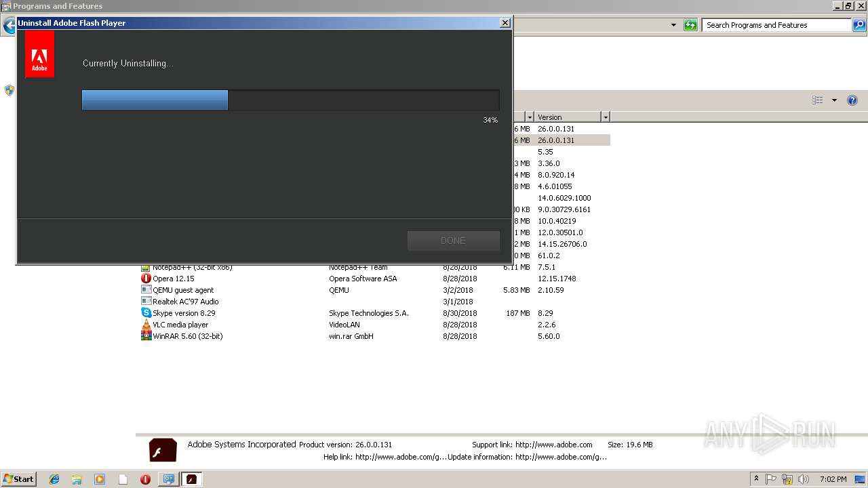Click version 12.15.1748 cell
This screenshot has width=868, height=488.
tap(556, 279)
